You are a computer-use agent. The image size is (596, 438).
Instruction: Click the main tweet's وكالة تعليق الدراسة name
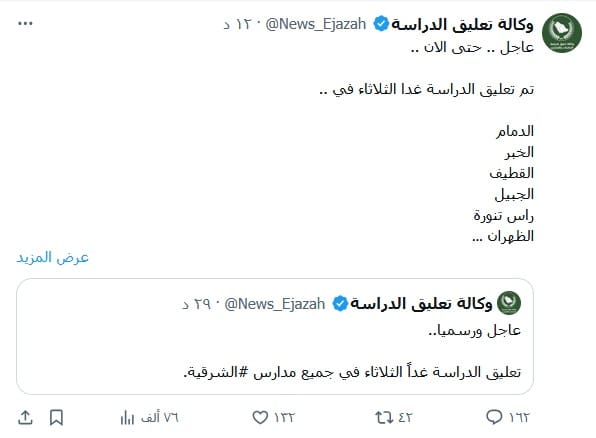coord(463,24)
